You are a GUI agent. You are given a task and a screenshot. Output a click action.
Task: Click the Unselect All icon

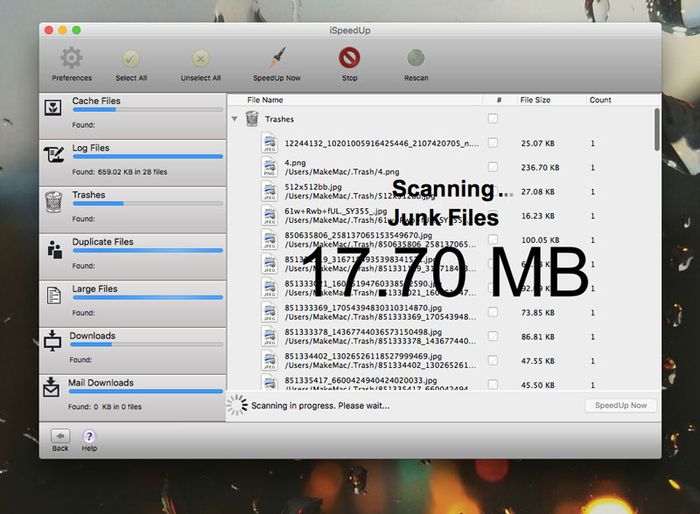200,59
